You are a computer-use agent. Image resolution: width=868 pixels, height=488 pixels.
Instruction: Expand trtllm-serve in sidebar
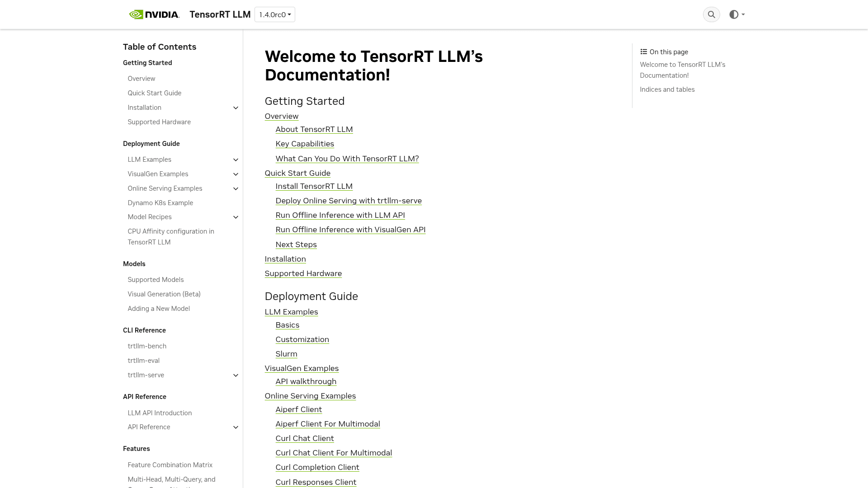click(236, 375)
